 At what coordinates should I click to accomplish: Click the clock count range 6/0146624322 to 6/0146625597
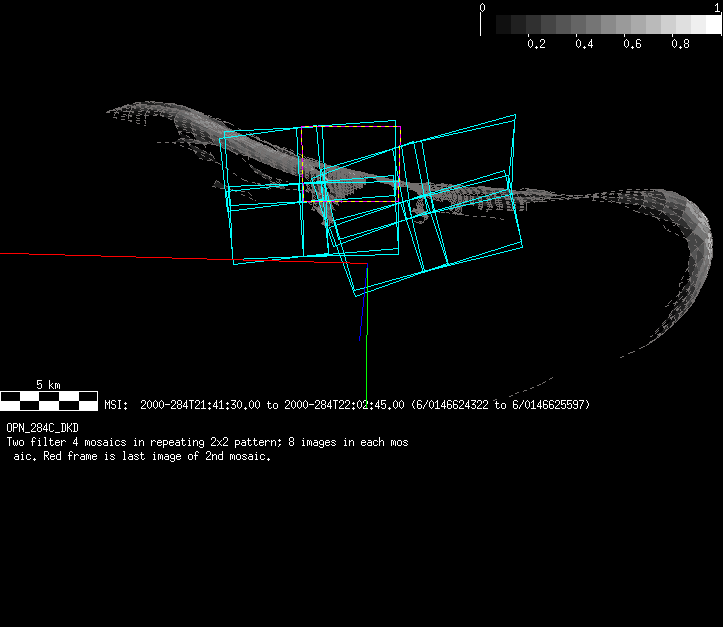tap(500, 405)
